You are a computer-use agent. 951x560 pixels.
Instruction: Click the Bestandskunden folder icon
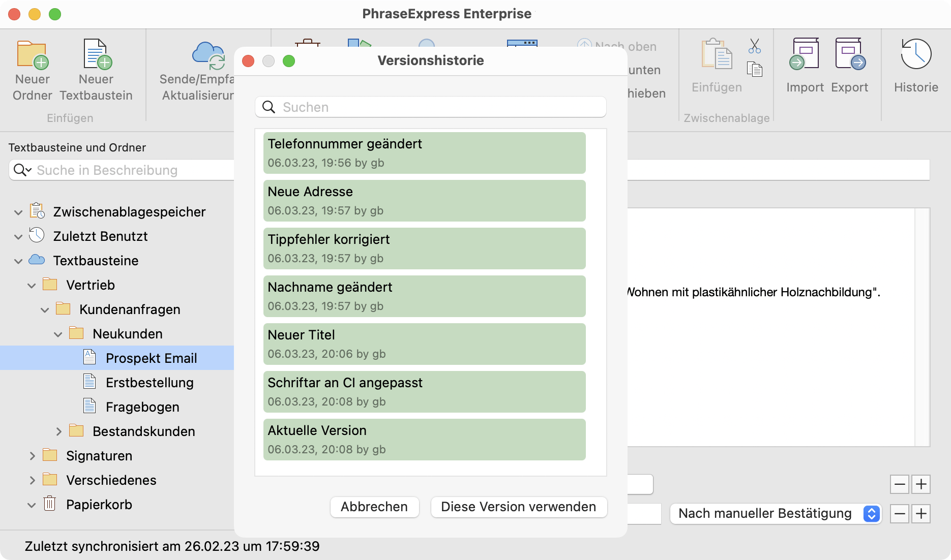(76, 430)
